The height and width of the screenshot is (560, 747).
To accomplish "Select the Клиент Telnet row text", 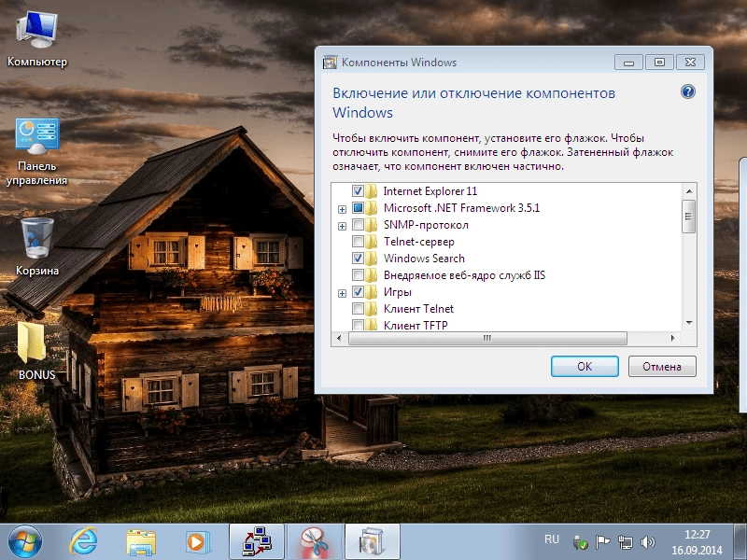I will coord(418,309).
